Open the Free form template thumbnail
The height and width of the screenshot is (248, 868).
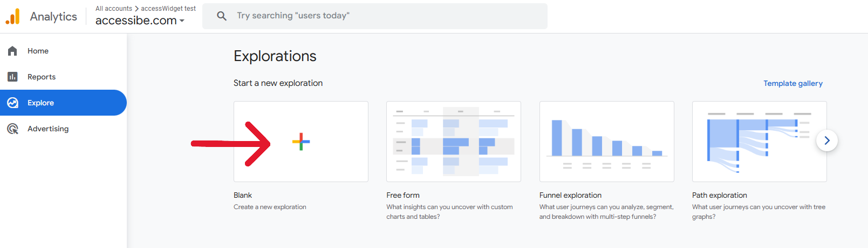tap(454, 142)
